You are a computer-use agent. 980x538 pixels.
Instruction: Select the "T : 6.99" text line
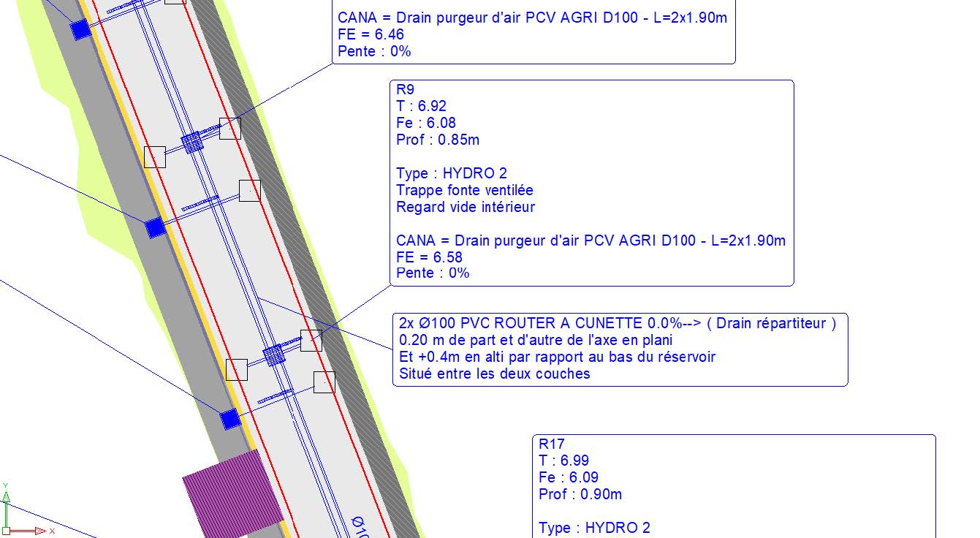(563, 461)
